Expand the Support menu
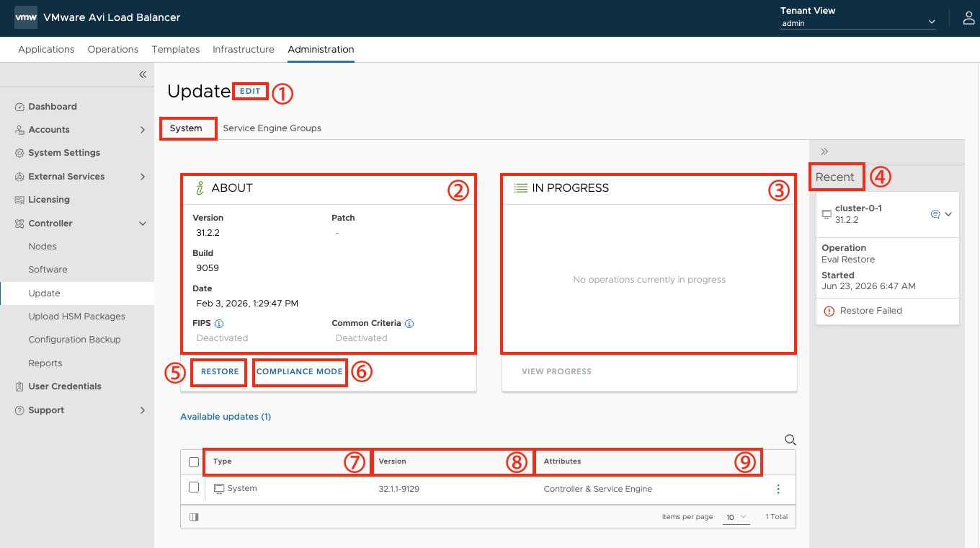The width and height of the screenshot is (980, 548). (143, 410)
